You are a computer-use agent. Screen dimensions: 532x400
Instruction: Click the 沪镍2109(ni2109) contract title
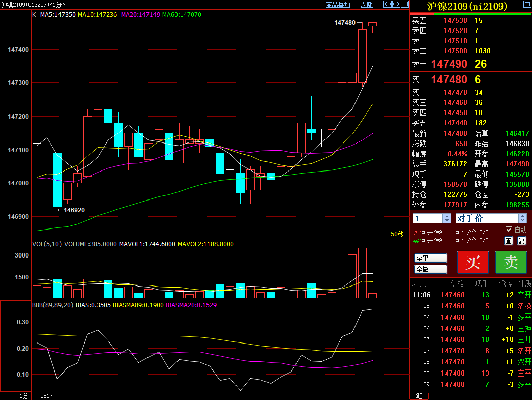[467, 6]
